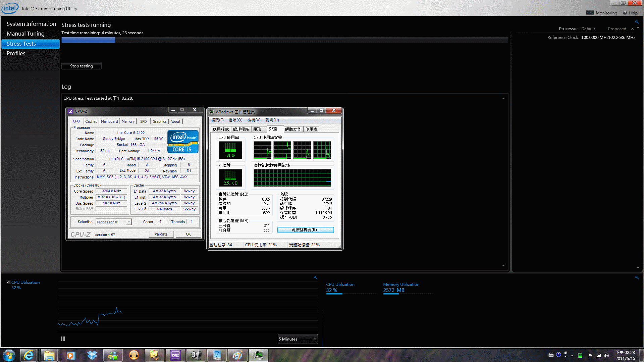Open Action Center flag tray icon
This screenshot has width=644, height=362.
(x=590, y=356)
